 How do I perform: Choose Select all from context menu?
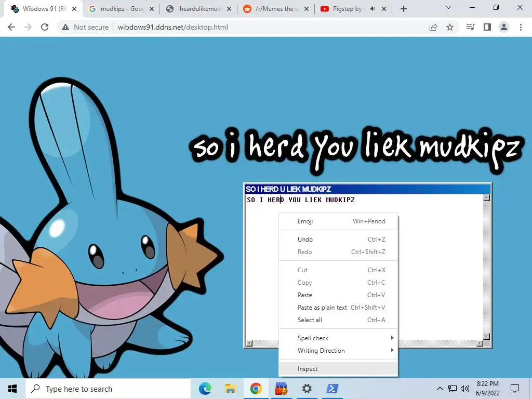(338, 320)
